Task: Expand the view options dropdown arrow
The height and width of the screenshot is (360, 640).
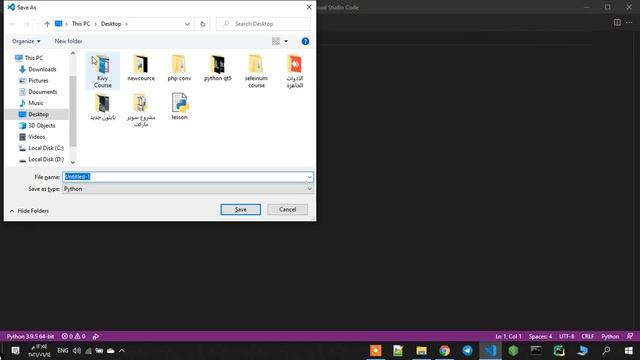Action: coord(286,41)
